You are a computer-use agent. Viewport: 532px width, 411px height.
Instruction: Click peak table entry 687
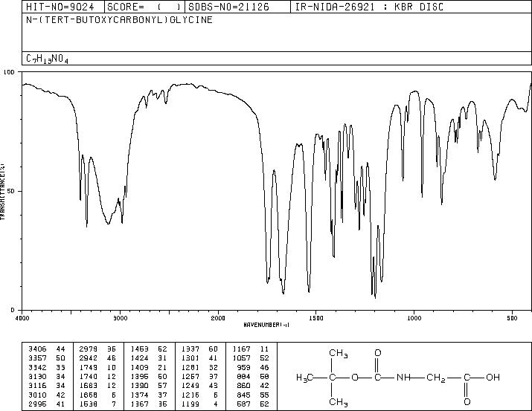point(243,404)
